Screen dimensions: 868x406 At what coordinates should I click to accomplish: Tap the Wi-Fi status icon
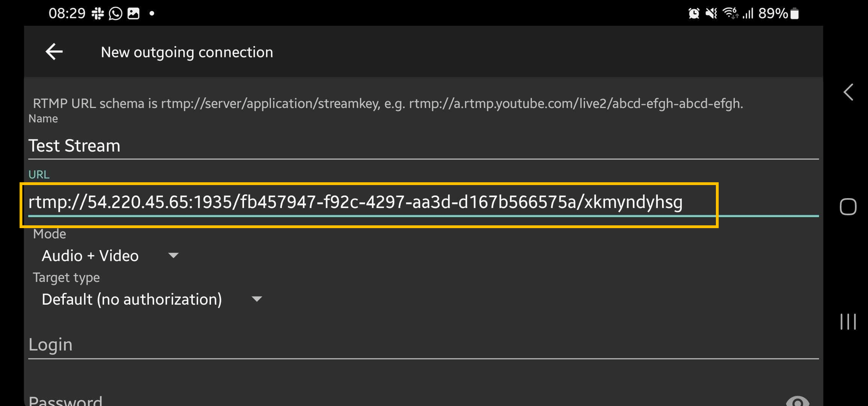pyautogui.click(x=730, y=14)
